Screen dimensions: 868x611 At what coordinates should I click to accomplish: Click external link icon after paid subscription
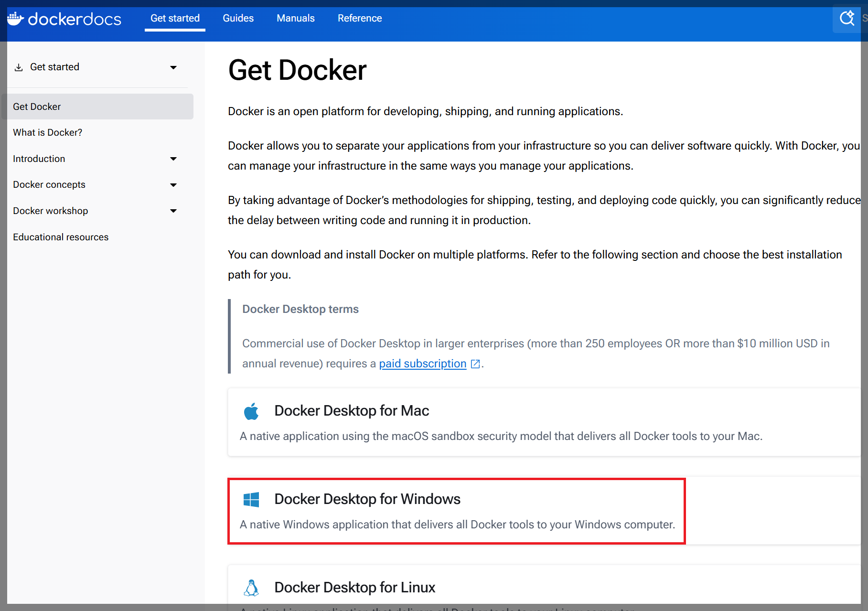[x=475, y=364]
